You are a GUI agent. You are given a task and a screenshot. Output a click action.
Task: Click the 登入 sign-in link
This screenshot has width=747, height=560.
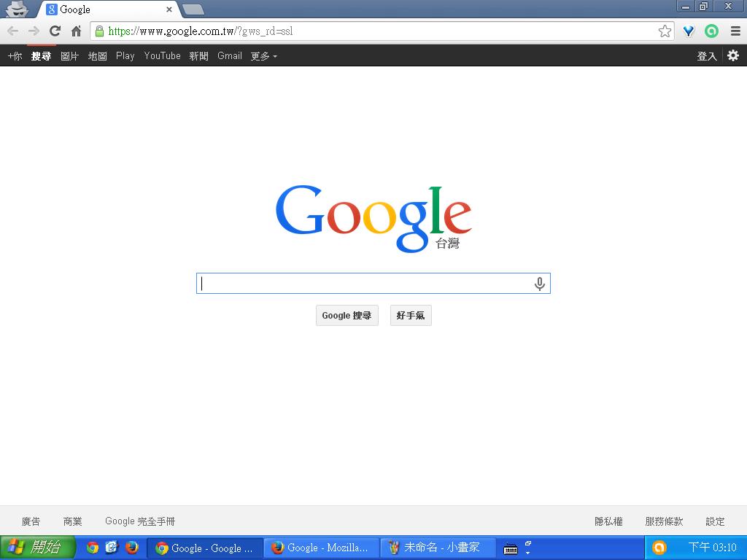pyautogui.click(x=707, y=56)
